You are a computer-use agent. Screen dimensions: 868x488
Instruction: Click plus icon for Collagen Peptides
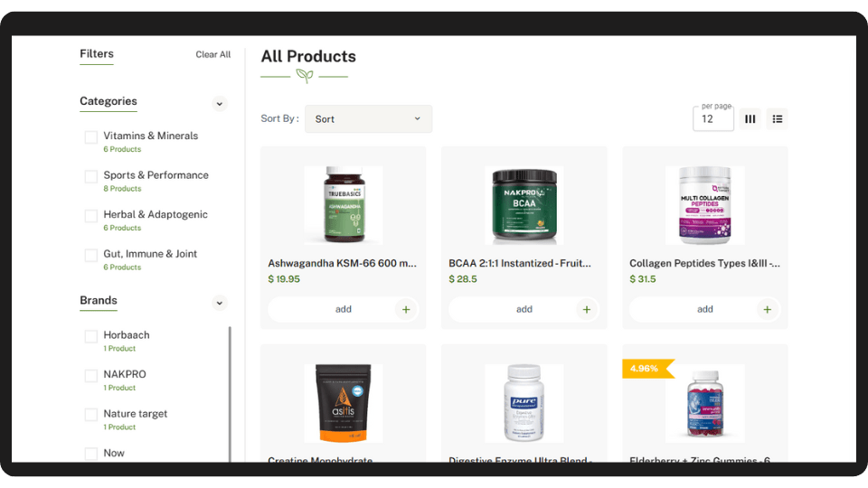pos(768,309)
